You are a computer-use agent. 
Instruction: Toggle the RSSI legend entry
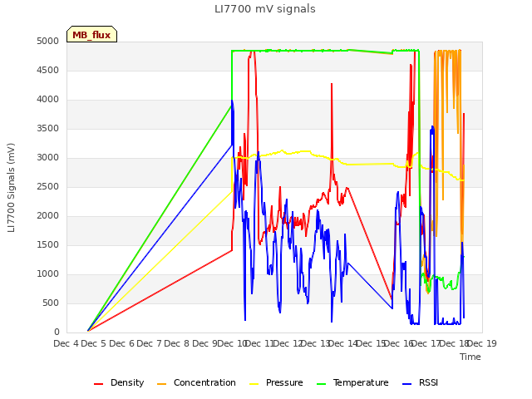[x=420, y=383]
